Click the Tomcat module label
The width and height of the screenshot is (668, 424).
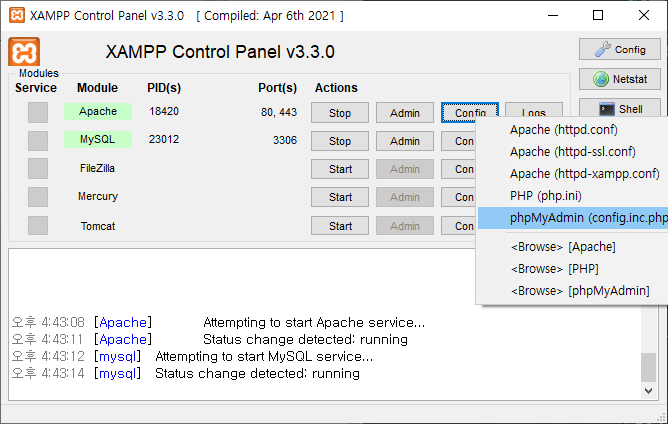tap(98, 226)
